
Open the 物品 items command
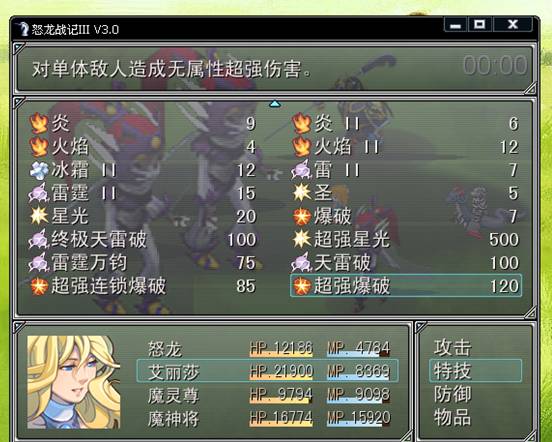tap(452, 417)
